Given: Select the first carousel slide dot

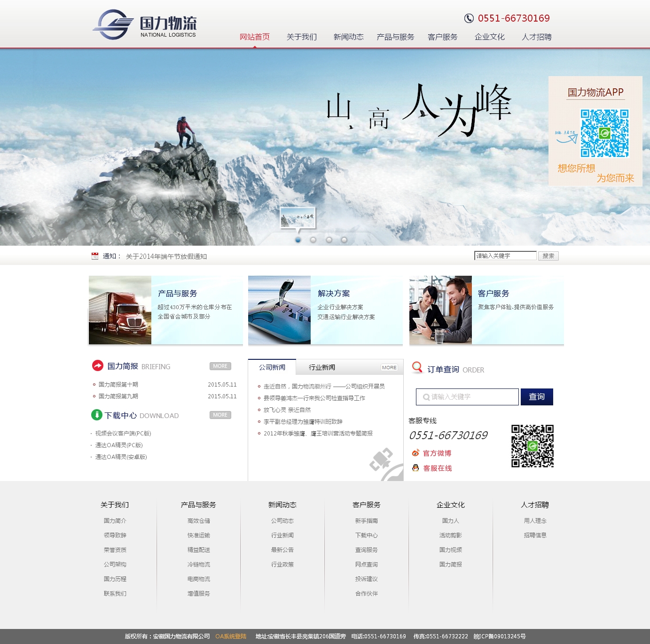Looking at the screenshot, I should click(x=298, y=240).
